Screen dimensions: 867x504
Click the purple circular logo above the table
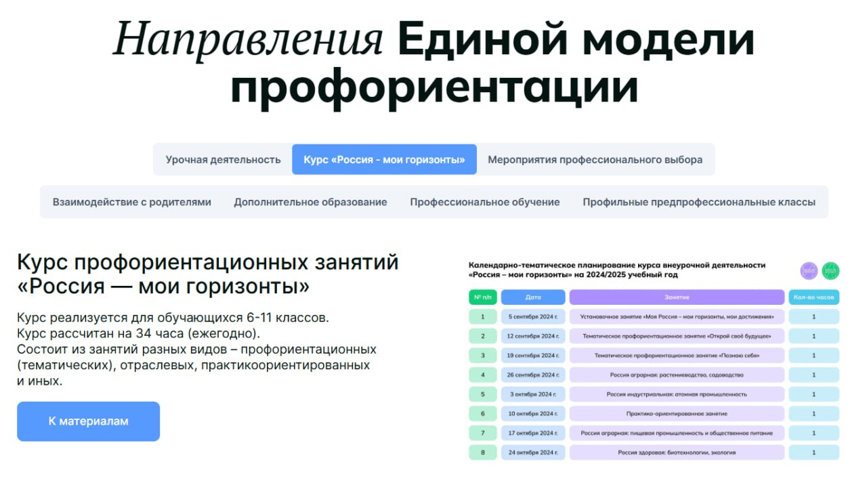[809, 270]
